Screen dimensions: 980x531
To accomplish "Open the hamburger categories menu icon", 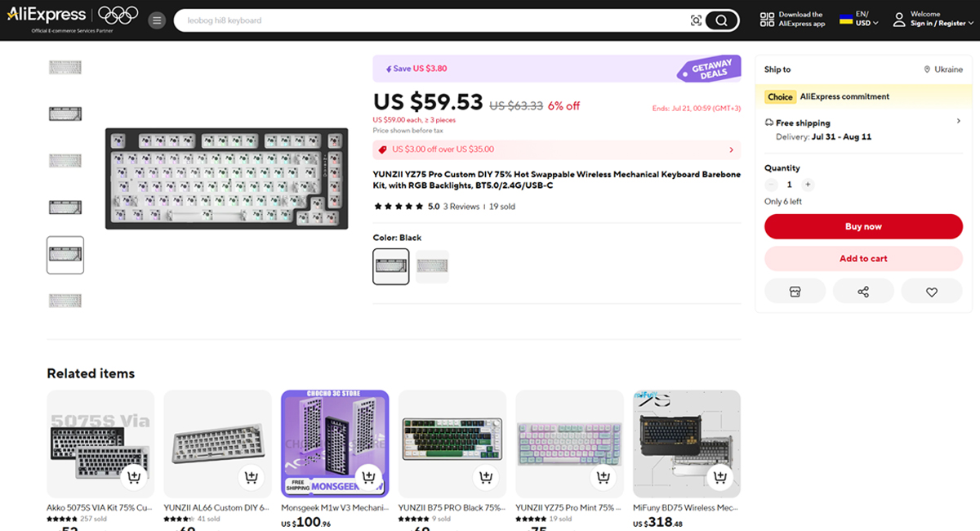I will (x=157, y=20).
